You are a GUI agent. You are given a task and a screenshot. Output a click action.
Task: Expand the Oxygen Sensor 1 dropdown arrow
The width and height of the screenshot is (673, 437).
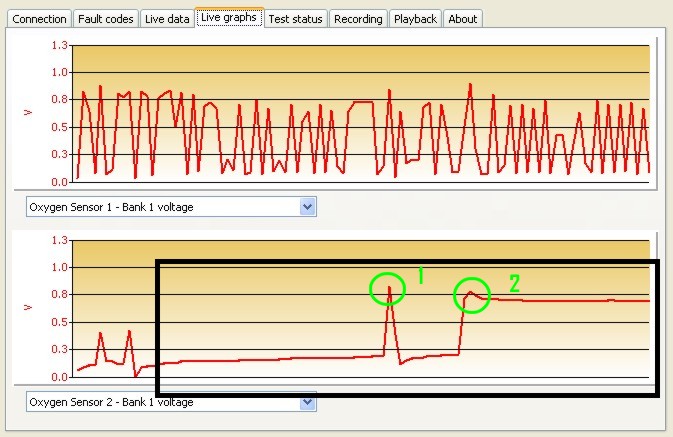tap(308, 207)
